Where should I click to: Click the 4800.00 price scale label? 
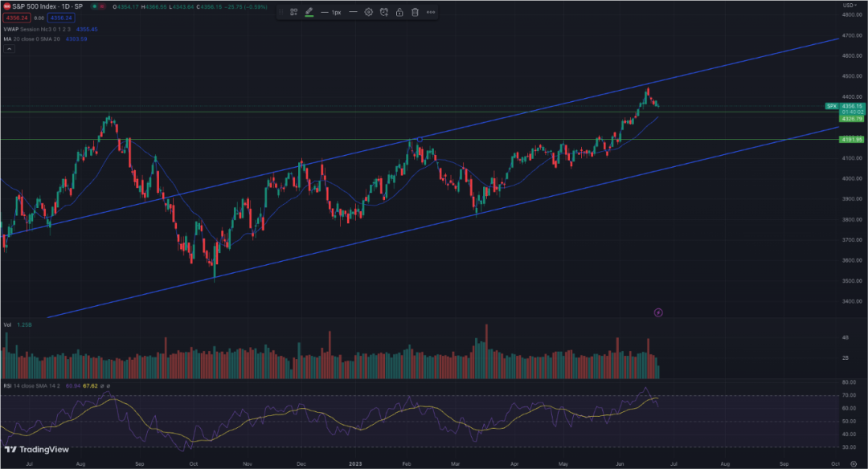click(851, 15)
